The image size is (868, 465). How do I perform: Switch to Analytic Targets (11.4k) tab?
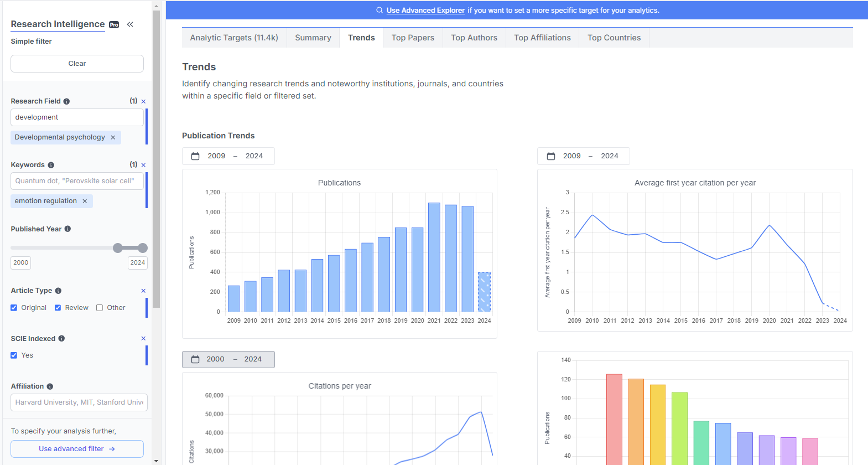point(234,38)
